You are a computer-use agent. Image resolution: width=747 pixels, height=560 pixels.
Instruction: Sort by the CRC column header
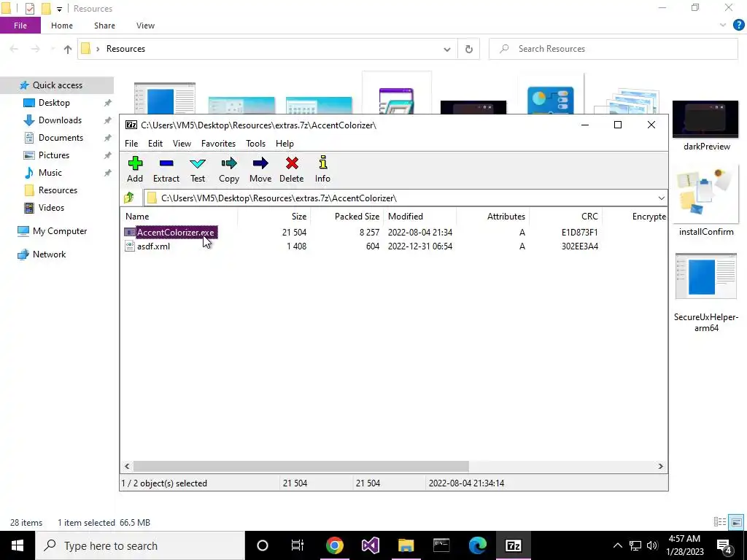point(565,216)
